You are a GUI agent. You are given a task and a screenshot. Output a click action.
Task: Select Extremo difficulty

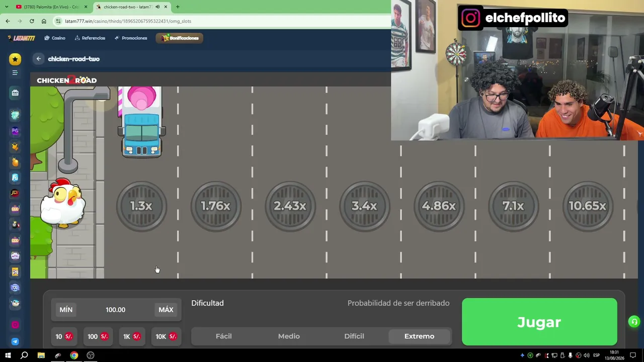coord(419,336)
